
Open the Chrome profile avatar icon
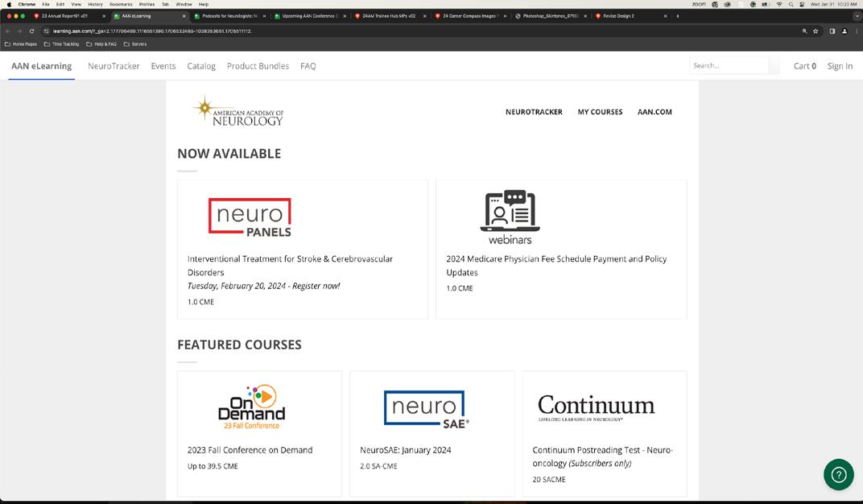coord(844,31)
